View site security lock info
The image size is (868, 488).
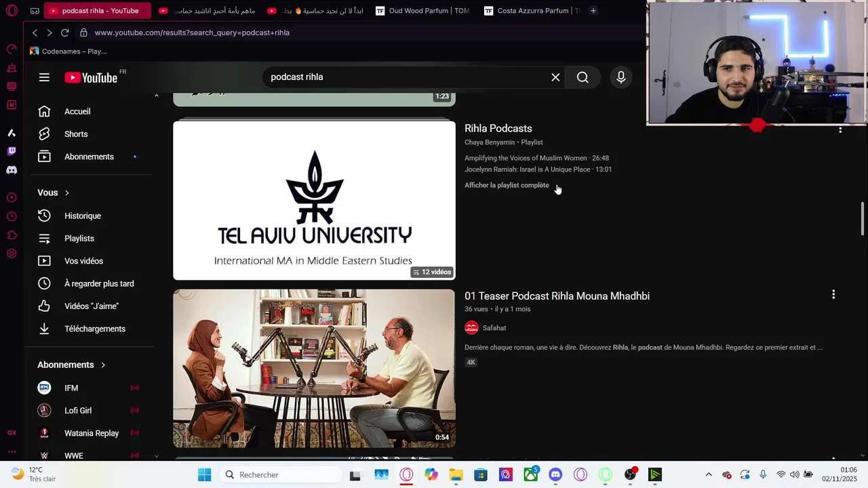(x=83, y=33)
